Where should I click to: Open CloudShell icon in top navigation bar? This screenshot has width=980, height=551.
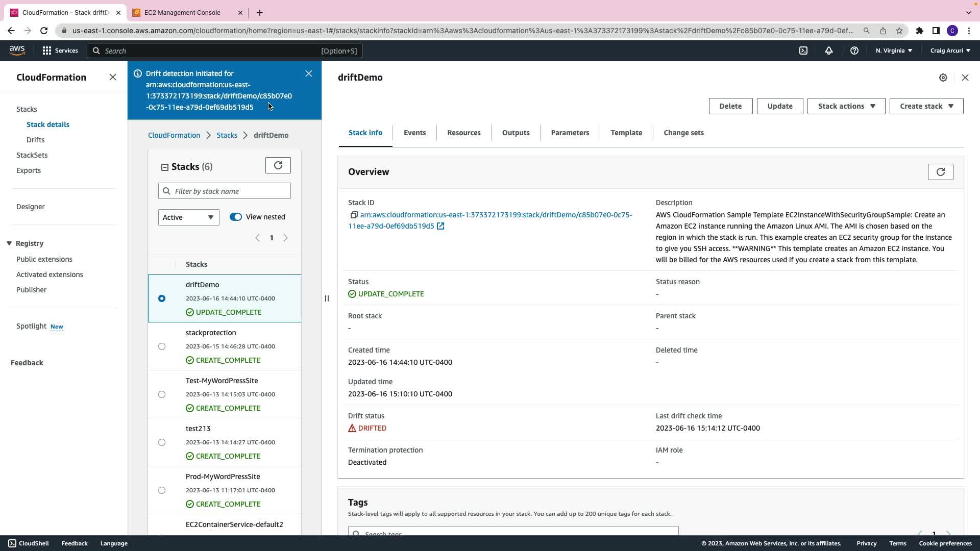point(803,51)
